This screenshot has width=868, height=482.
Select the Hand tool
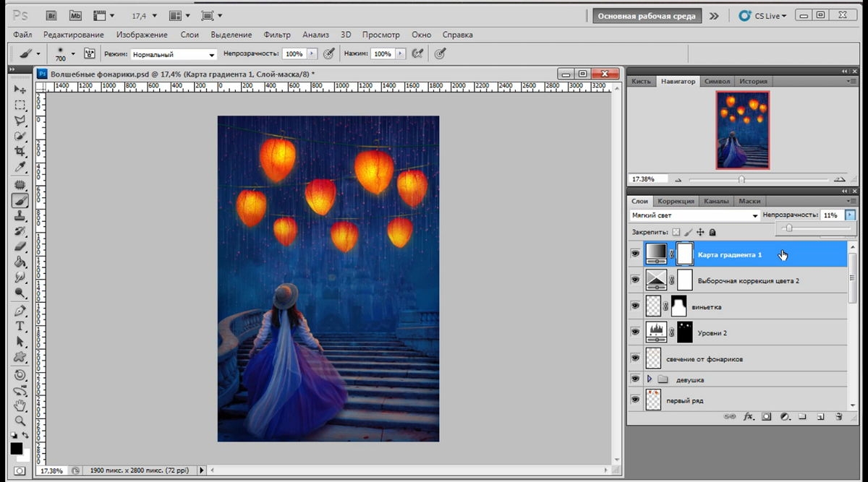[20, 405]
